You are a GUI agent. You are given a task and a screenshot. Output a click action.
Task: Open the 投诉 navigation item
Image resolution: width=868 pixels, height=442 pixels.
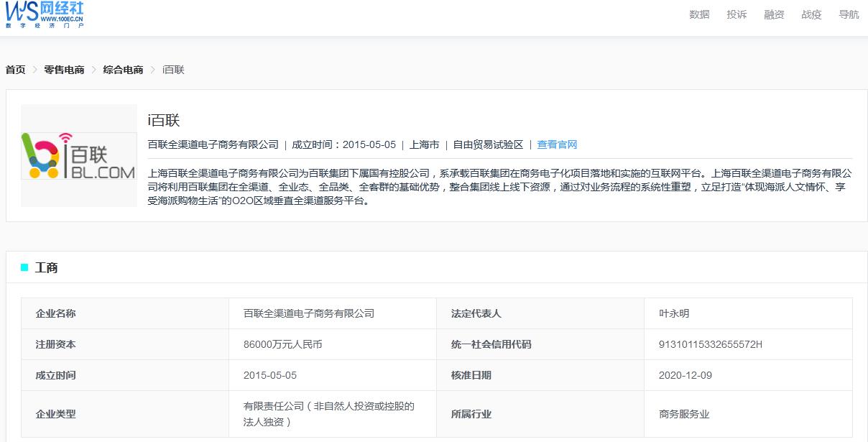click(x=737, y=13)
